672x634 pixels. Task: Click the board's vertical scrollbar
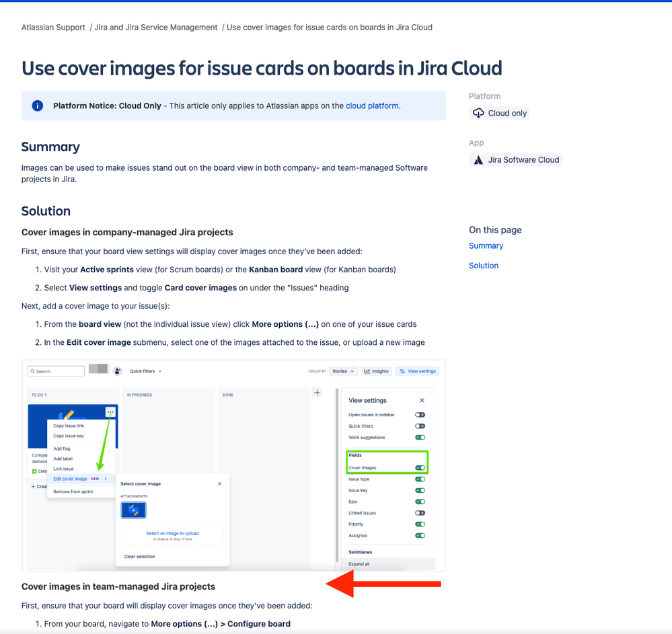[x=337, y=475]
